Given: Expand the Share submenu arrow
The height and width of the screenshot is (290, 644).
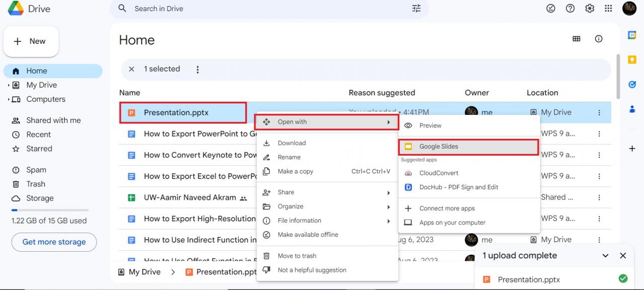Looking at the screenshot, I should 389,192.
